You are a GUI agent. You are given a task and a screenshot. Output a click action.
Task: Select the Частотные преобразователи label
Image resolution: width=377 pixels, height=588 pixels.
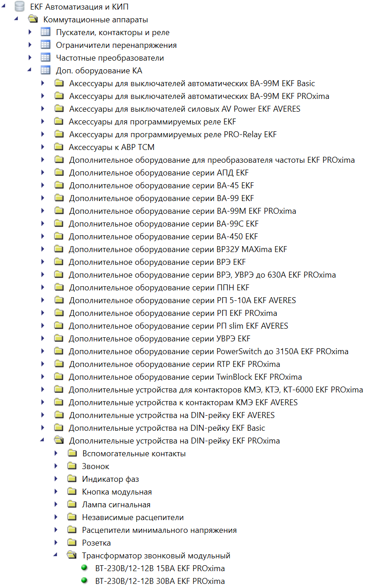tap(110, 58)
